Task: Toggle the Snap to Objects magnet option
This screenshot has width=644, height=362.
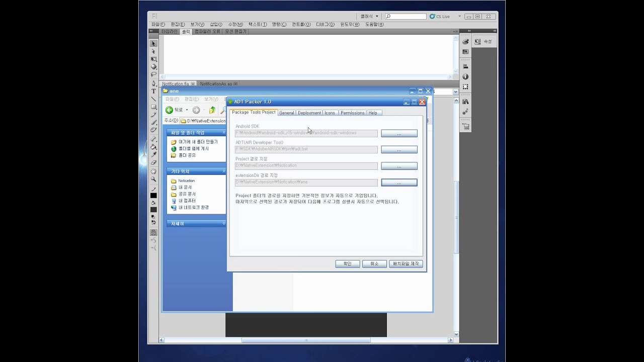Action: 153,232
